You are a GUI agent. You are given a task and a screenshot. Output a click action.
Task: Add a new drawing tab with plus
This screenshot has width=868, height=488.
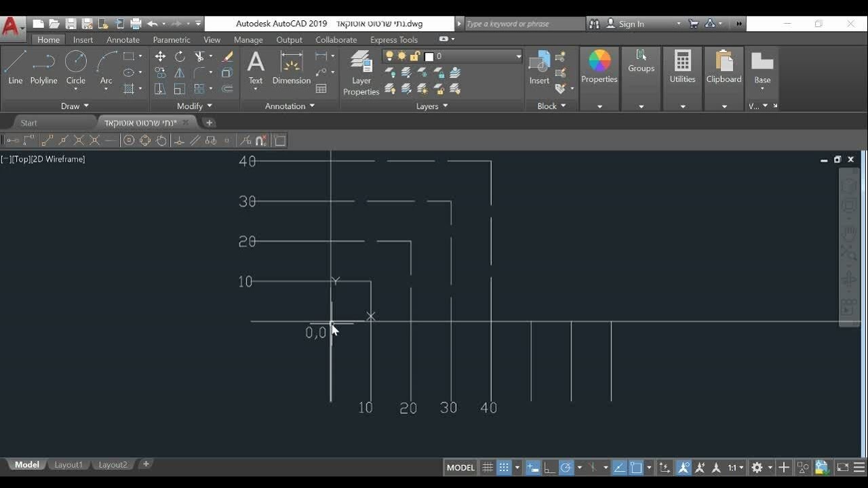(209, 123)
